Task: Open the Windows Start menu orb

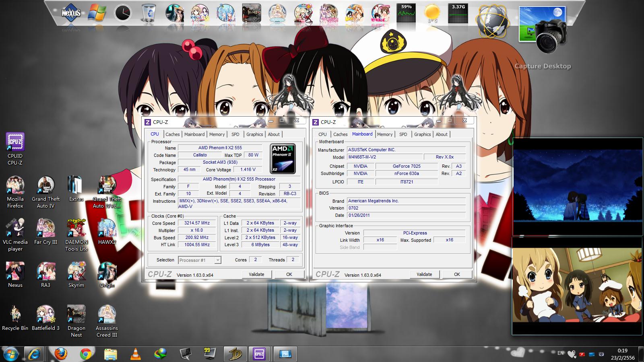Action: 11,354
